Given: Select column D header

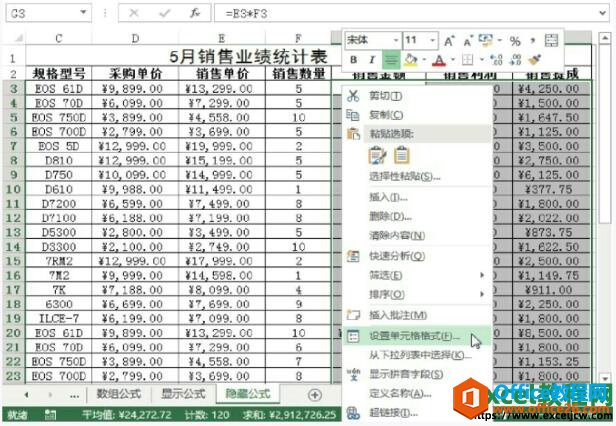Looking at the screenshot, I should [135, 39].
